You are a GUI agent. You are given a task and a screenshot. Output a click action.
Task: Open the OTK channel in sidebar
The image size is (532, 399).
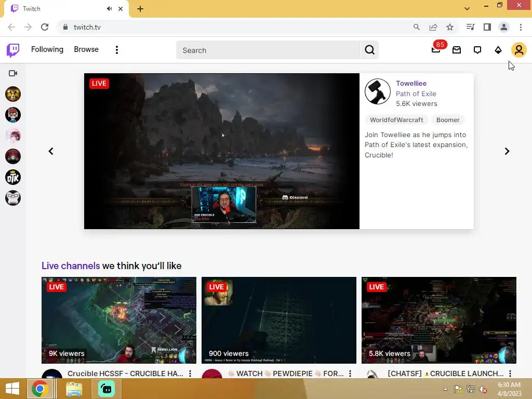[13, 177]
